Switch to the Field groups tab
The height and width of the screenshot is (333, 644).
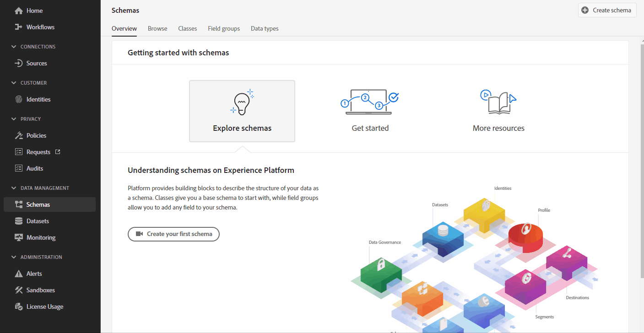point(223,28)
